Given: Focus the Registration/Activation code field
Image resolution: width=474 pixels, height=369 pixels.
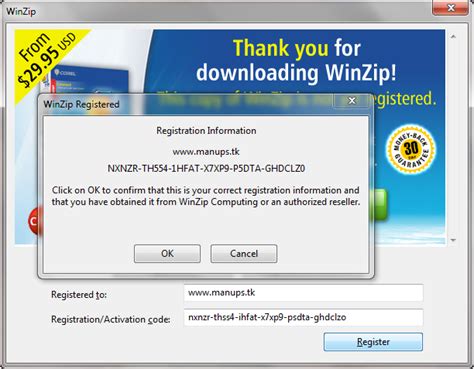Looking at the screenshot, I should [303, 317].
